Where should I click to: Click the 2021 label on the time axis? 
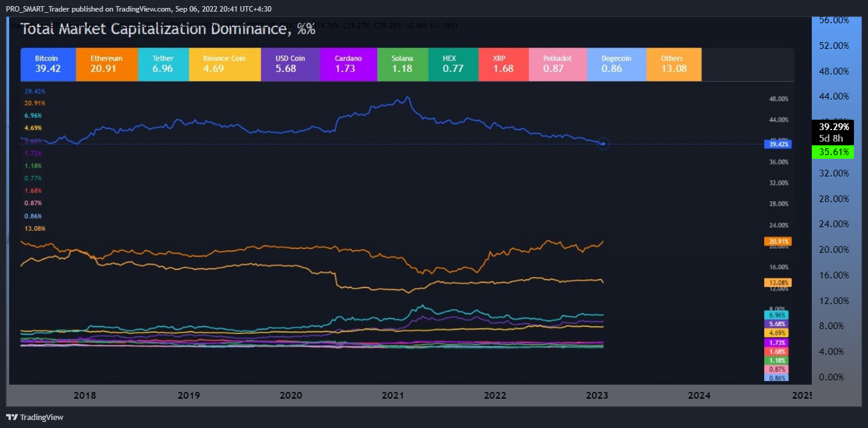tap(393, 395)
